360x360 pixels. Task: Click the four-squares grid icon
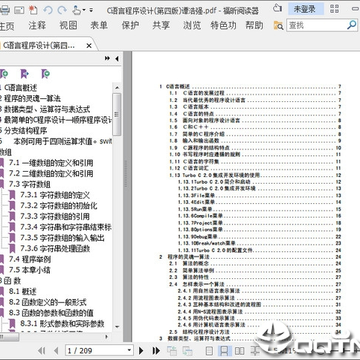(x=334, y=9)
